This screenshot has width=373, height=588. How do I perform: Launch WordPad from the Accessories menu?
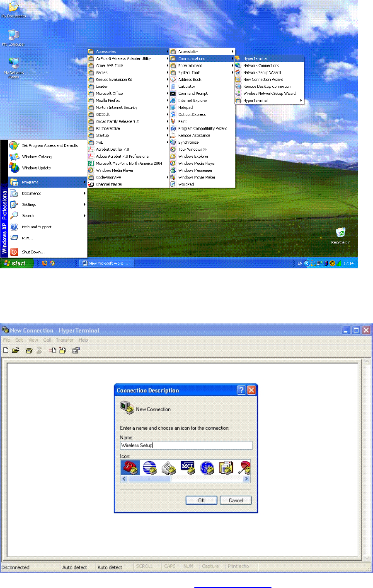pyautogui.click(x=202, y=184)
